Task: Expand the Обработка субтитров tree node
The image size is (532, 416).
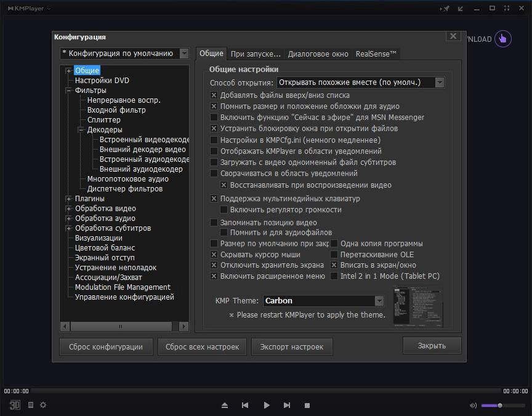Action: pos(68,228)
